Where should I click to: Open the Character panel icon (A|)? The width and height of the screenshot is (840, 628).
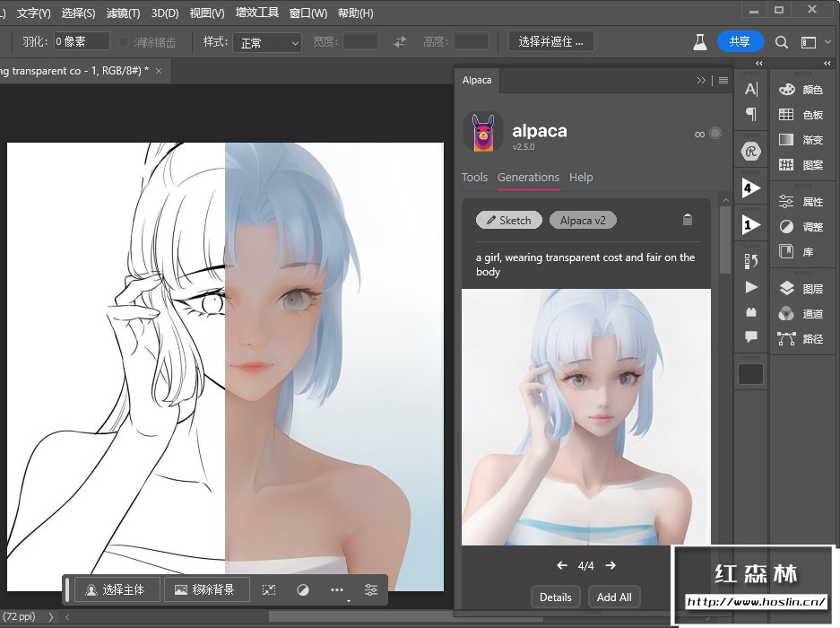(x=751, y=89)
